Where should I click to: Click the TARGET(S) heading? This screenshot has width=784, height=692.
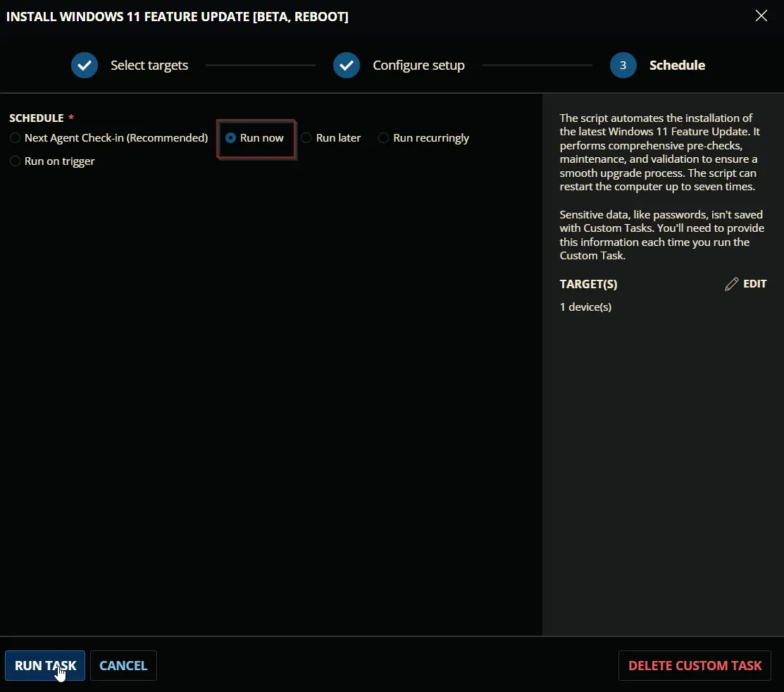pos(588,284)
